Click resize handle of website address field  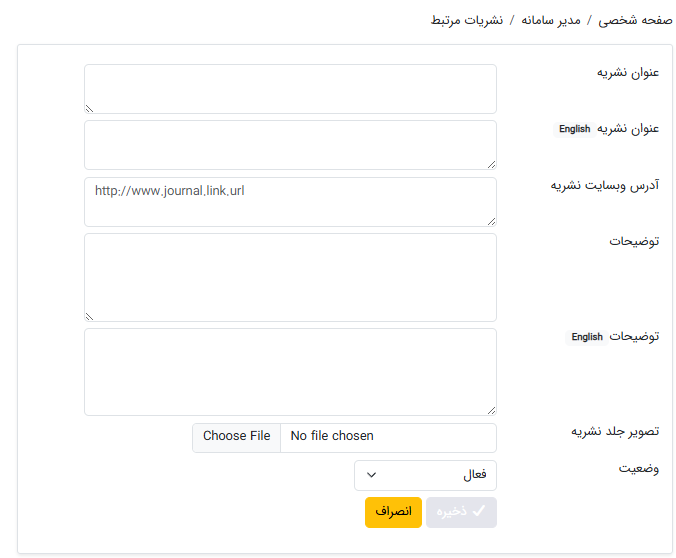(491, 220)
